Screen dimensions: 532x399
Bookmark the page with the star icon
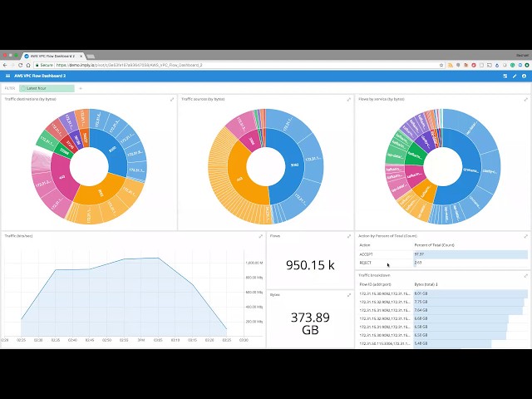tap(441, 65)
